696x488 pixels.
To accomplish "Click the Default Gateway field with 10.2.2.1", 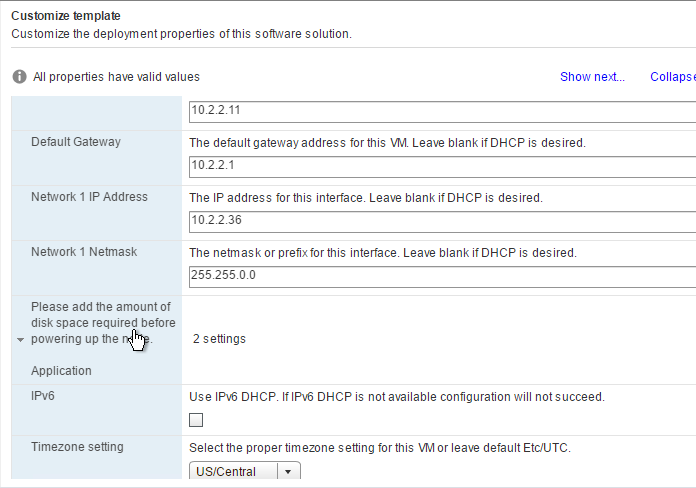I will coord(442,167).
